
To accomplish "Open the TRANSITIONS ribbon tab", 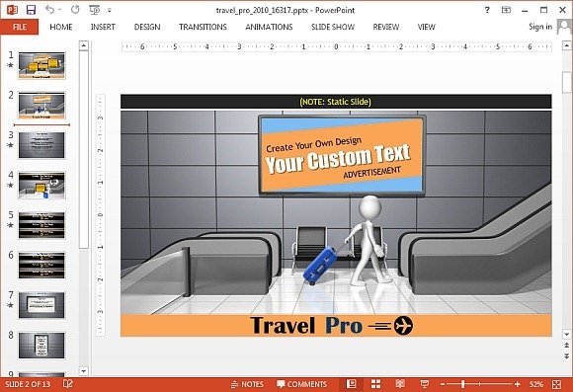I will click(203, 27).
